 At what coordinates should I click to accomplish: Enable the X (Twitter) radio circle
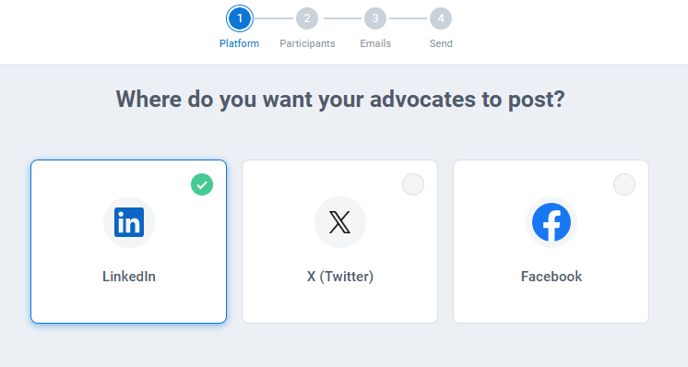(413, 184)
